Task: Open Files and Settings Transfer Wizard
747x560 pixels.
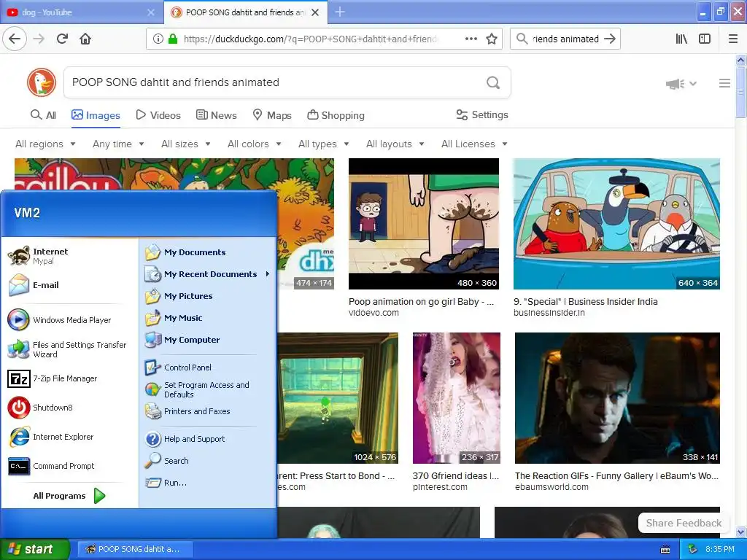Action: point(70,349)
